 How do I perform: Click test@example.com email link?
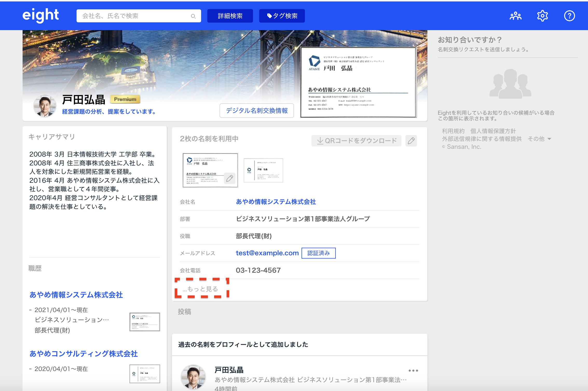(x=267, y=253)
